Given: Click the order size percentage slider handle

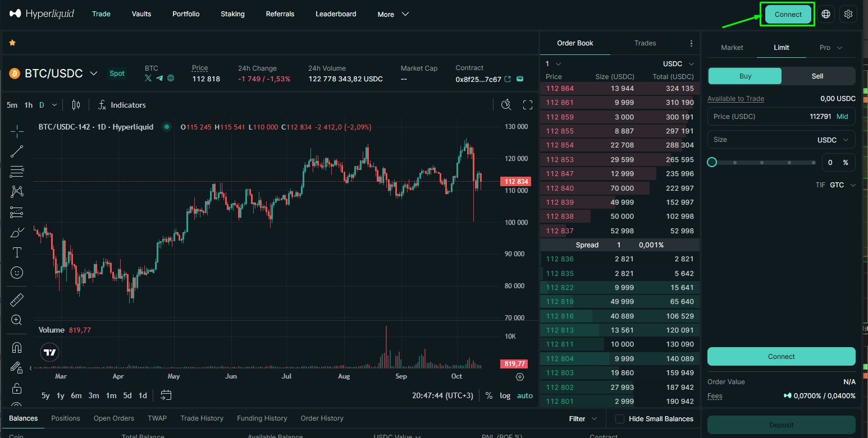Looking at the screenshot, I should pos(712,162).
